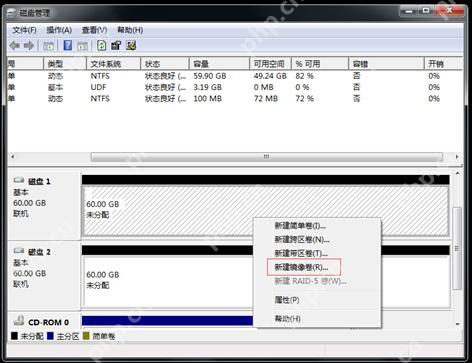Open the 文件(F) menu
Viewport: 472px width, 363px height.
point(24,30)
